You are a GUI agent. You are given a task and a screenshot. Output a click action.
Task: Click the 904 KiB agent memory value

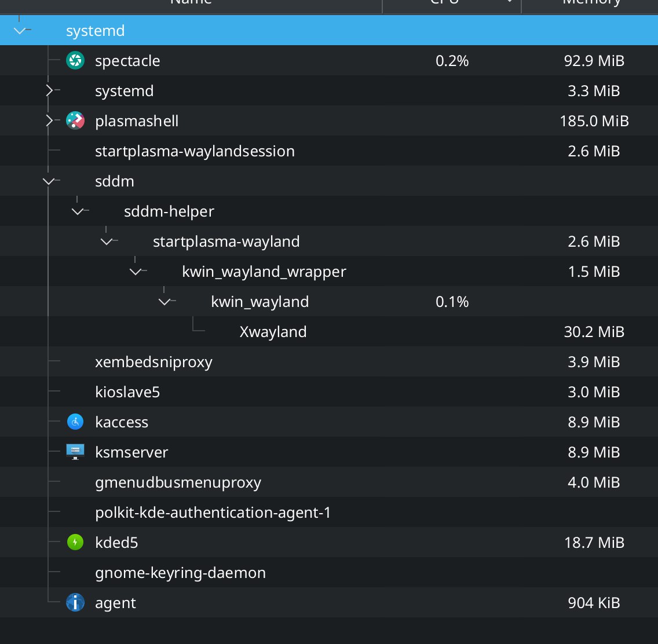[x=594, y=602]
